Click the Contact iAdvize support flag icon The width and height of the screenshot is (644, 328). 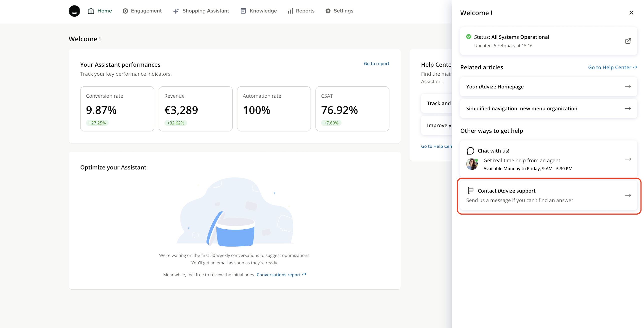[x=470, y=191]
